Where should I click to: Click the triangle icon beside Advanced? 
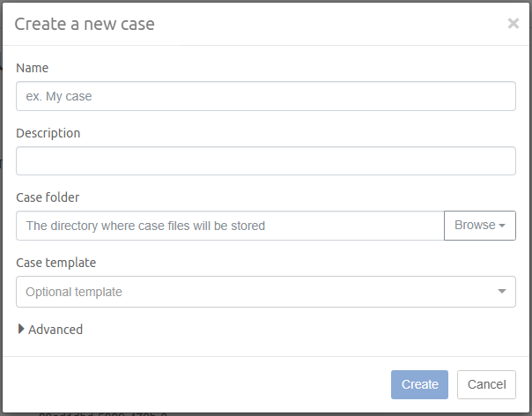pos(21,329)
